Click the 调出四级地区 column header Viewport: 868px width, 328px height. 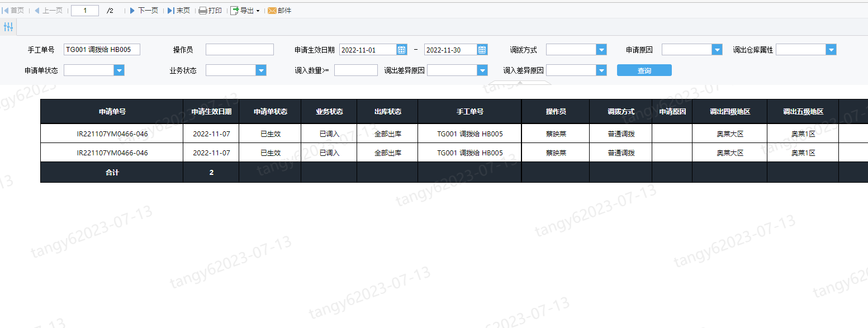tap(730, 111)
